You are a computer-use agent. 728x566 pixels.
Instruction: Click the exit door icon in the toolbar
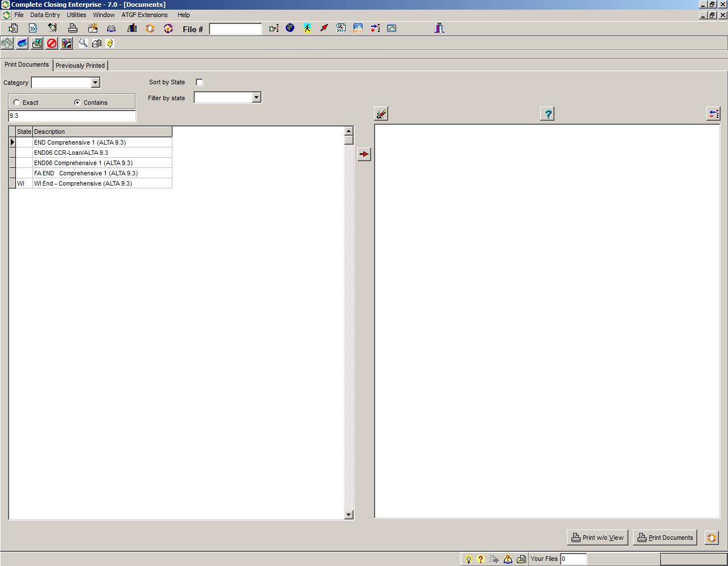(439, 28)
